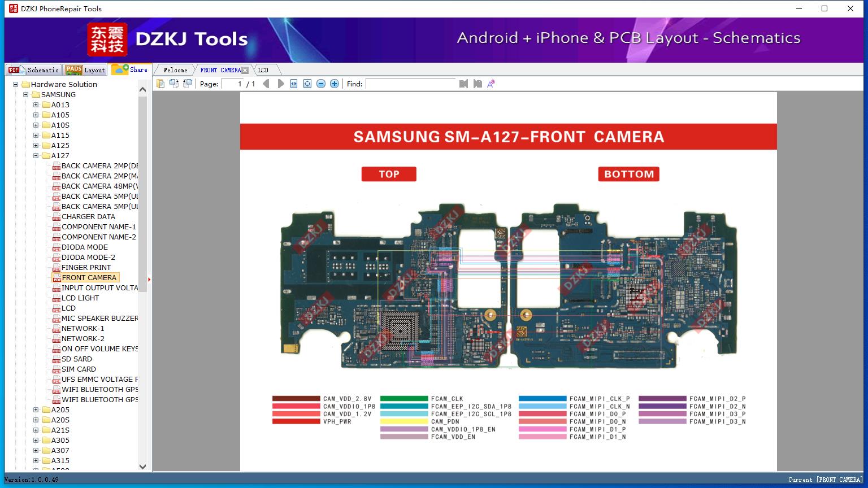Switch to the Layout tab

click(85, 70)
